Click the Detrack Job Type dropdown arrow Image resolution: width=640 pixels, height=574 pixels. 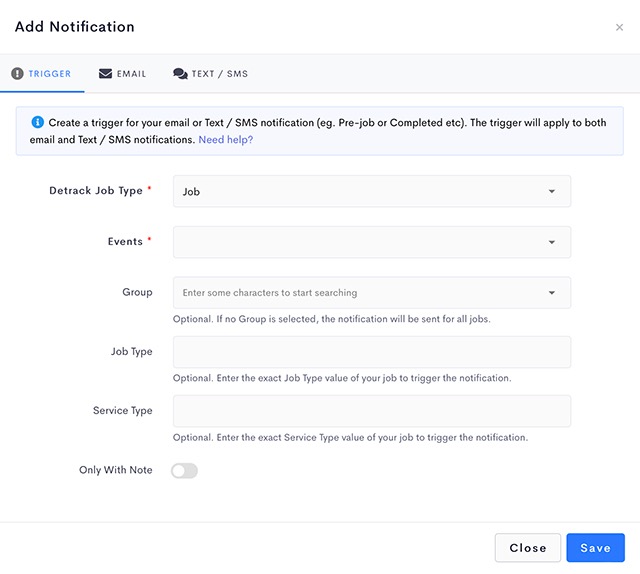pyautogui.click(x=551, y=191)
